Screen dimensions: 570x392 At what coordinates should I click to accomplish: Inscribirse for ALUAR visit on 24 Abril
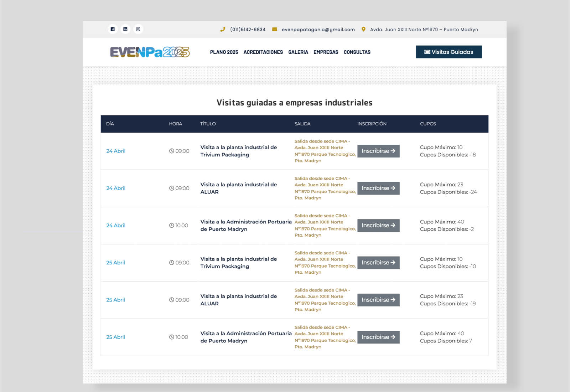tap(378, 188)
